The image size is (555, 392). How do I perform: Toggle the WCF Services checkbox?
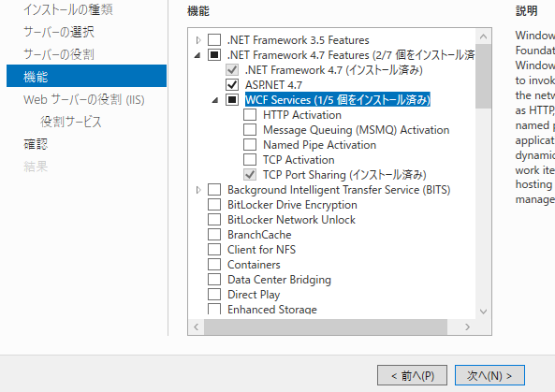click(232, 100)
